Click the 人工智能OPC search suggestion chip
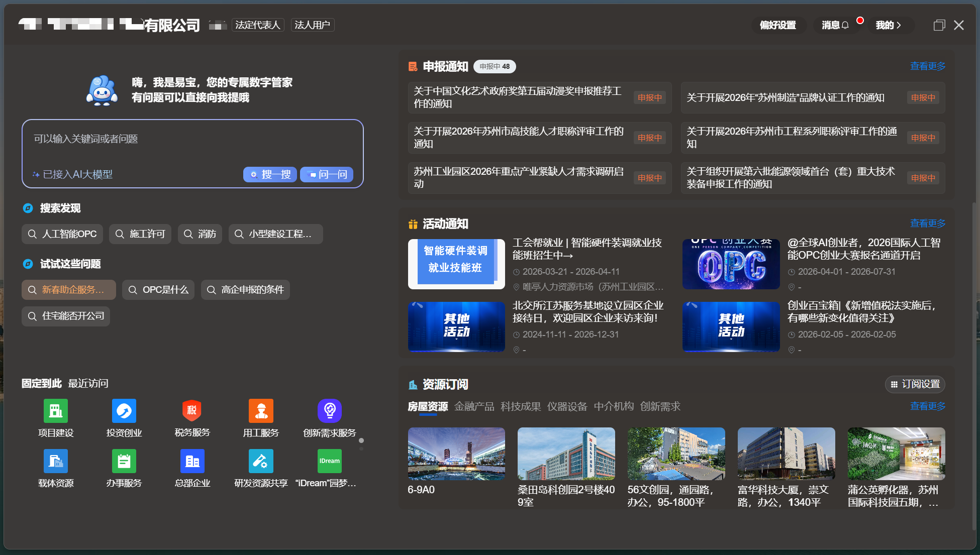The width and height of the screenshot is (980, 555). click(x=62, y=234)
